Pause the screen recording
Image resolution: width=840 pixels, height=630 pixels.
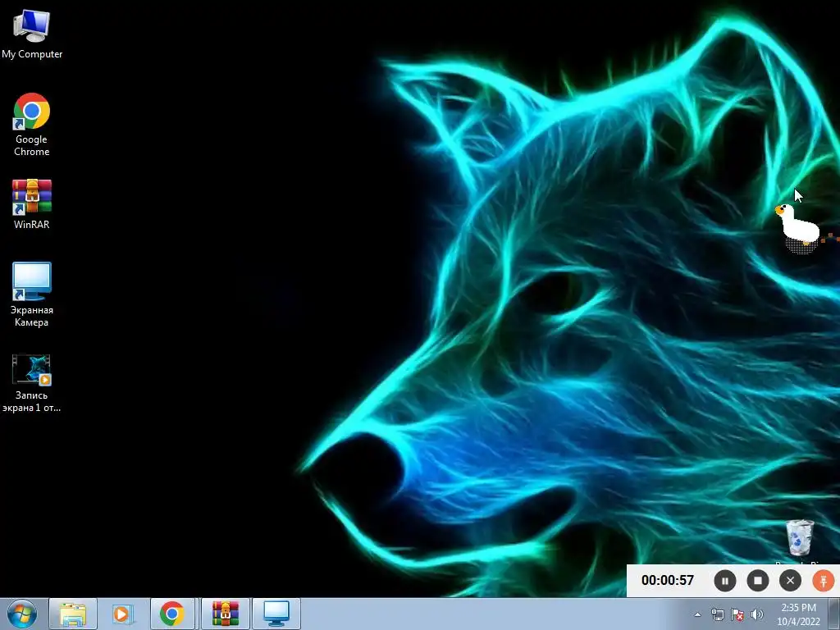pos(725,581)
